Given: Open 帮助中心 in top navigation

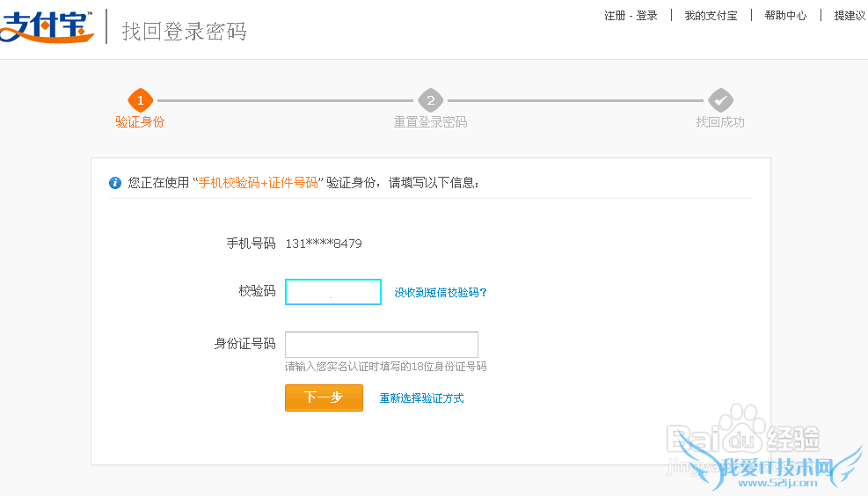Looking at the screenshot, I should pos(785,16).
